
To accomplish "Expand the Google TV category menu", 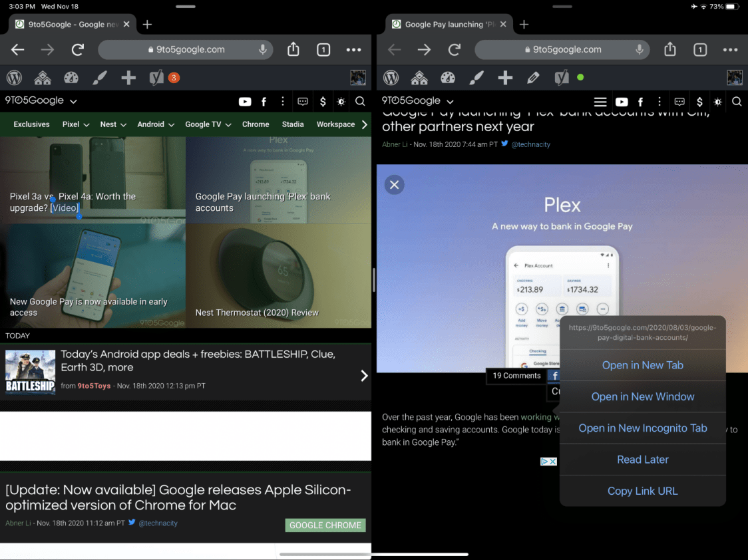I will point(208,124).
